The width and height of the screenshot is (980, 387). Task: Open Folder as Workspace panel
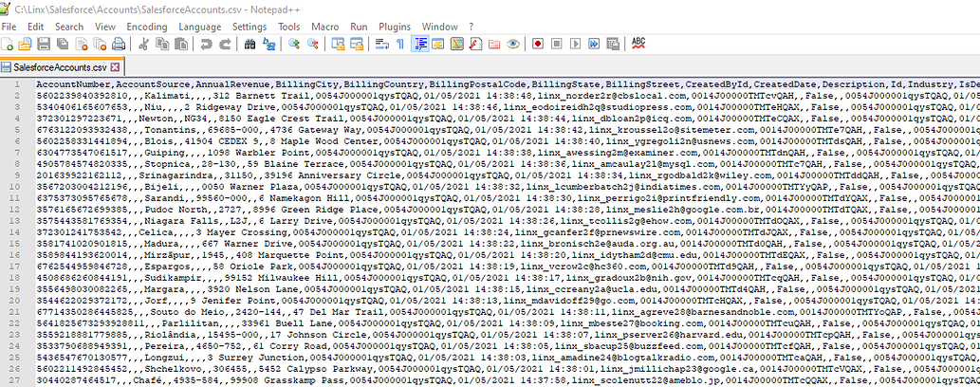pyautogui.click(x=493, y=44)
